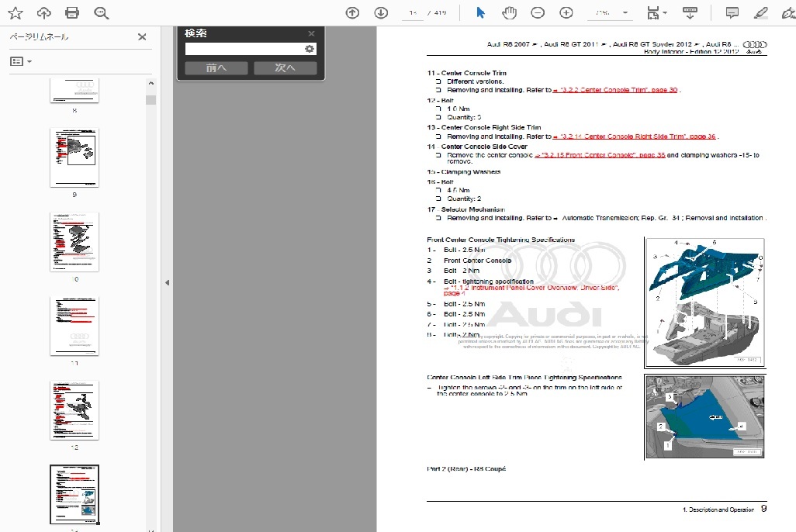The height and width of the screenshot is (532, 796).
Task: Select page 11 thumbnail
Action: [x=74, y=326]
